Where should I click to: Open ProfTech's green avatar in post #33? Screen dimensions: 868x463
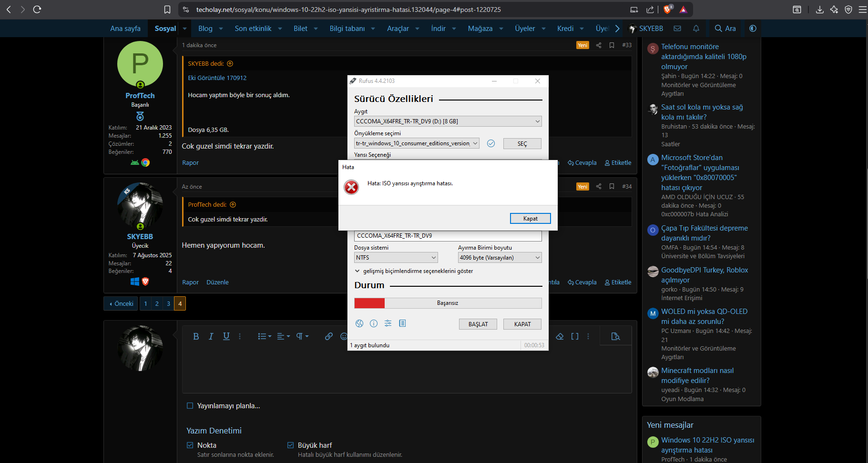(x=140, y=64)
